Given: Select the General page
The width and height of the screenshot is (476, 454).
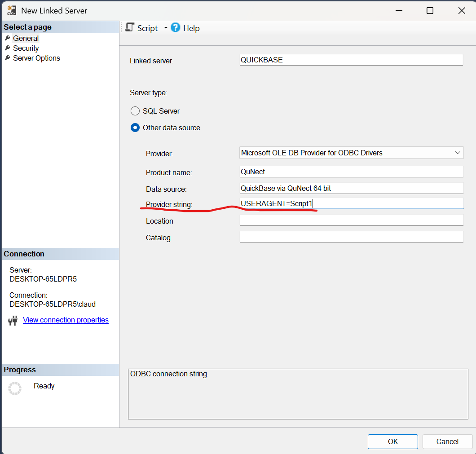Looking at the screenshot, I should pyautogui.click(x=26, y=38).
